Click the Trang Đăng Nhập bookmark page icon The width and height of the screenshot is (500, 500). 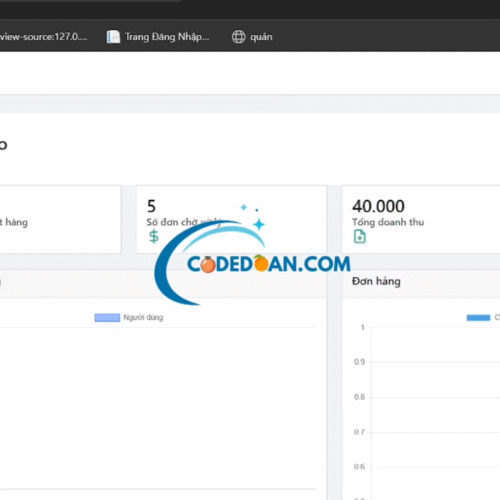click(113, 37)
